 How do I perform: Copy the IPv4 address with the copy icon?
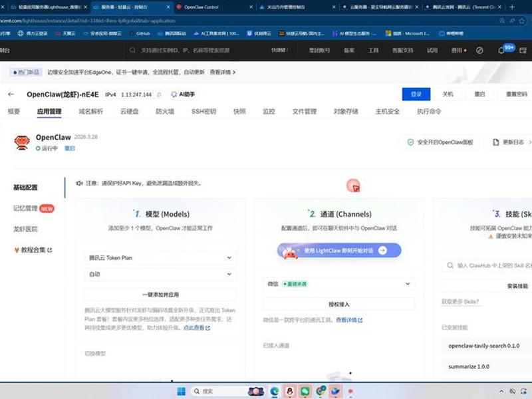[x=159, y=94]
